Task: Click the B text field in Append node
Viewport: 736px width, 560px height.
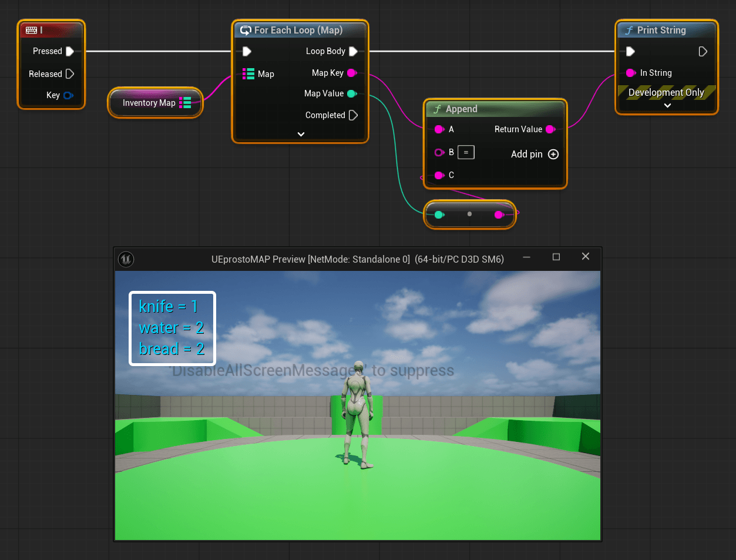Action: pos(466,152)
